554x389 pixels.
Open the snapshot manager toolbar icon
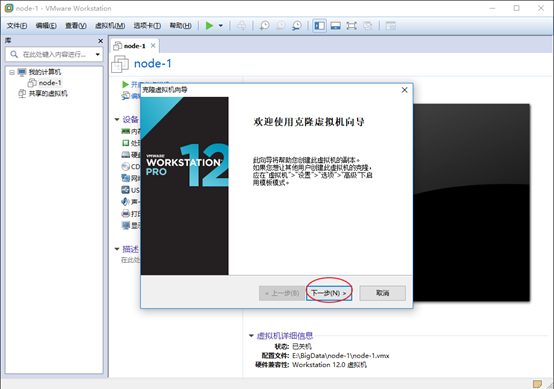pyautogui.click(x=297, y=25)
